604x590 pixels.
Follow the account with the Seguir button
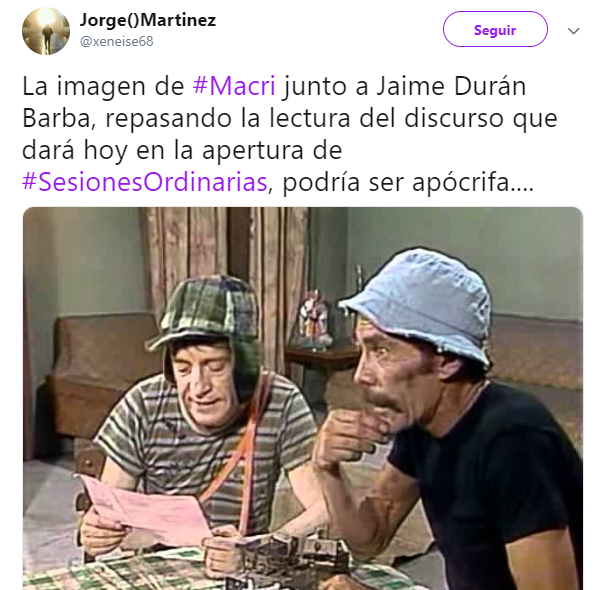pos(495,29)
